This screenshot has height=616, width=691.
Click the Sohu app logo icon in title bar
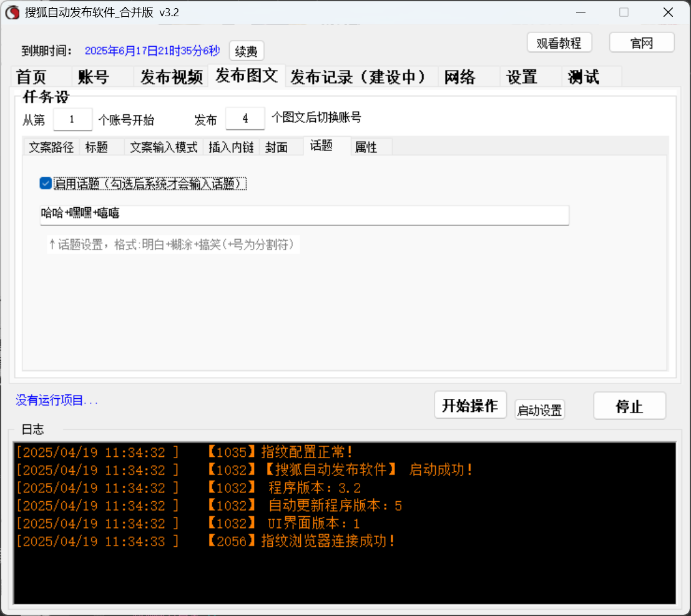coord(12,12)
